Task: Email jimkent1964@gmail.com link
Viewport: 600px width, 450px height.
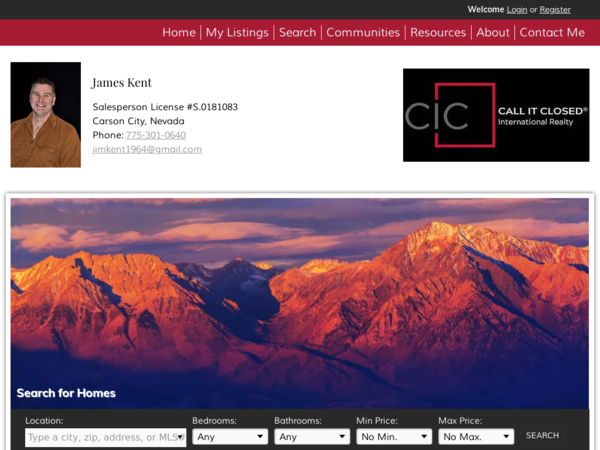Action: 147,149
